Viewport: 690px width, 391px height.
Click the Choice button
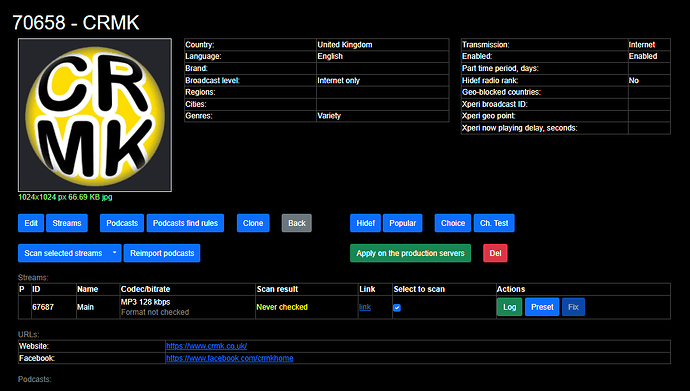coord(453,223)
